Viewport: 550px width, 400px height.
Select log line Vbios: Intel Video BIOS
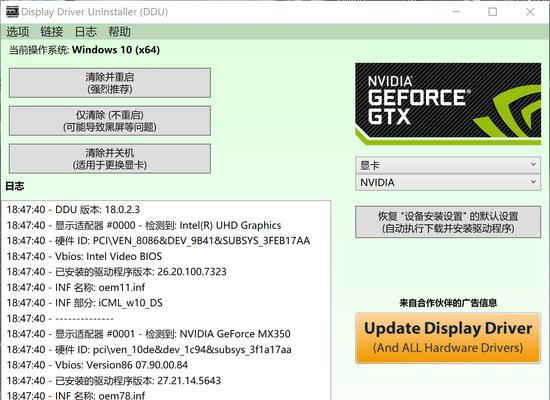tap(84, 256)
